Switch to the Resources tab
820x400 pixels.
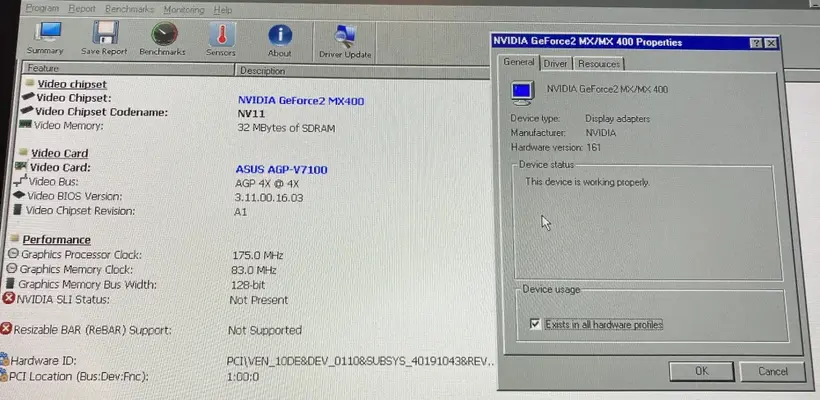tap(598, 63)
